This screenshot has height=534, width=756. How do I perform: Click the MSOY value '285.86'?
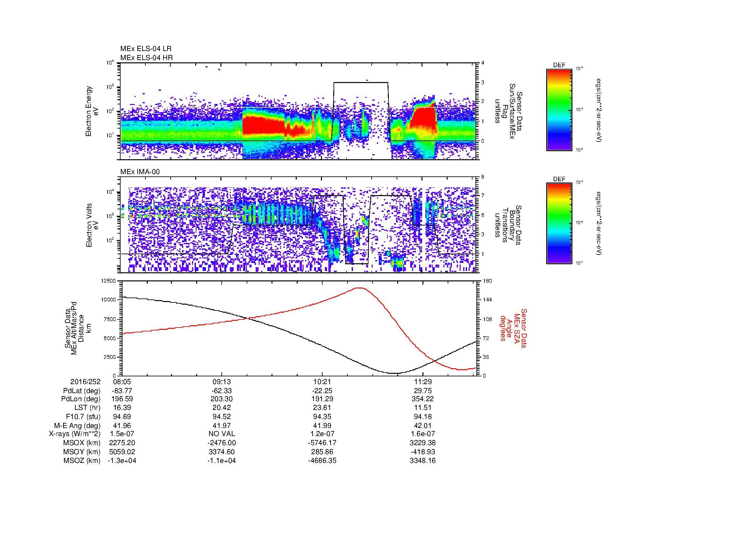[322, 452]
